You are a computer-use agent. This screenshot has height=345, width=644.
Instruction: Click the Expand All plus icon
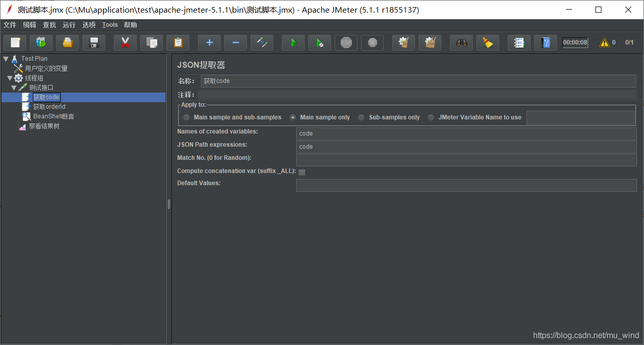209,43
